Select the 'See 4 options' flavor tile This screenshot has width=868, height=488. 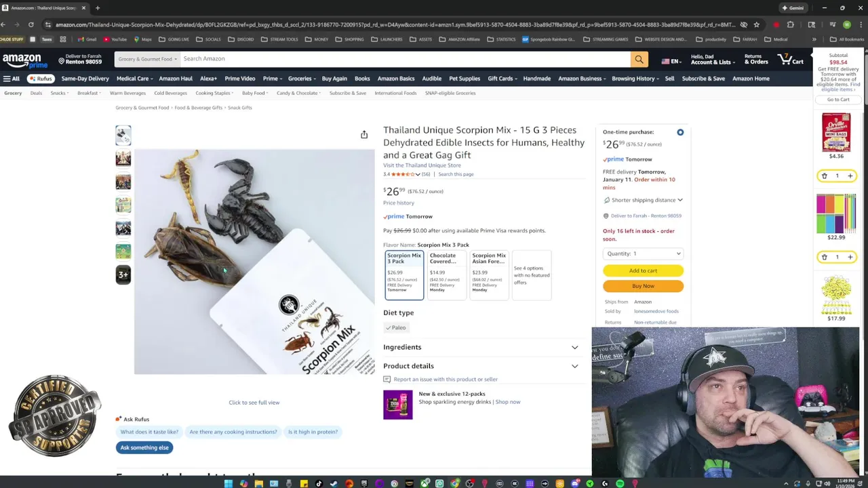[x=532, y=274]
